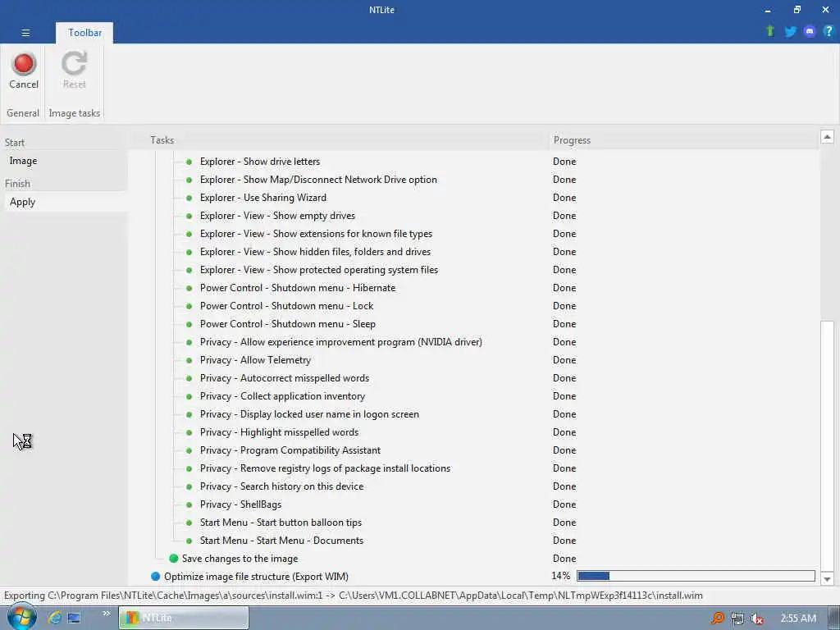This screenshot has height=630, width=840.
Task: Select Start Menu - Start button balloon tips
Action: click(281, 523)
